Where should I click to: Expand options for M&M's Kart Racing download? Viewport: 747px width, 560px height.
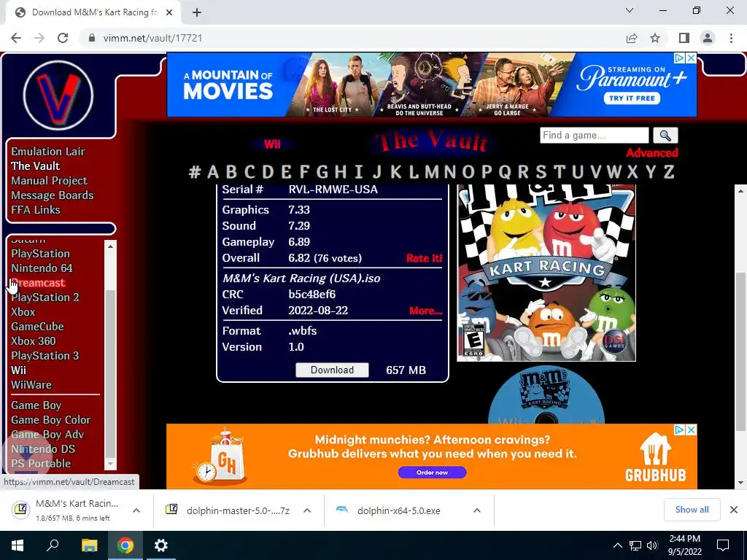pos(136,510)
